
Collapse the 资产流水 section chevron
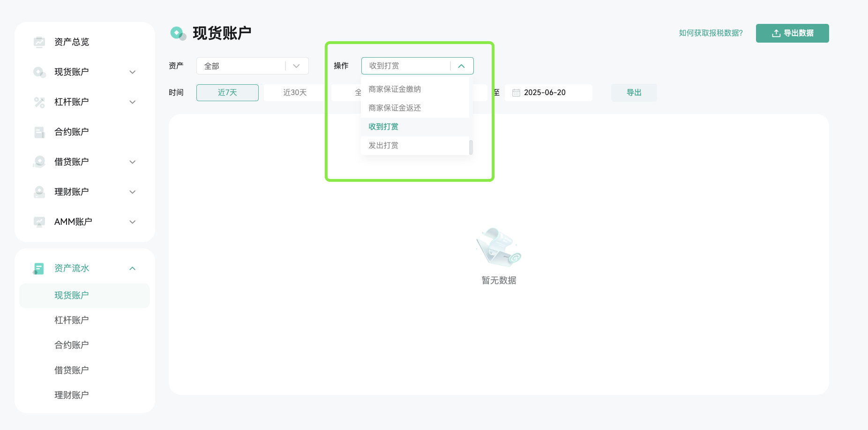(x=133, y=268)
